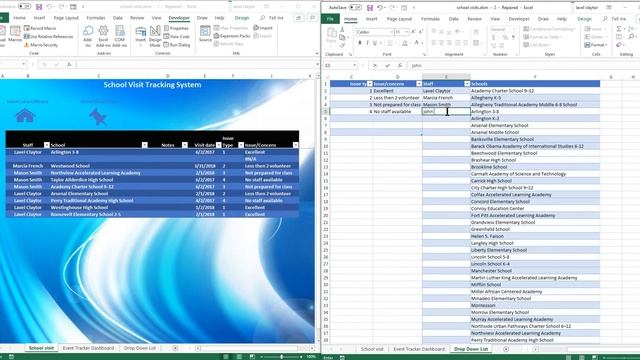This screenshot has height=360, width=640.
Task: Click Tell me search in left window
Action: tap(272, 18)
